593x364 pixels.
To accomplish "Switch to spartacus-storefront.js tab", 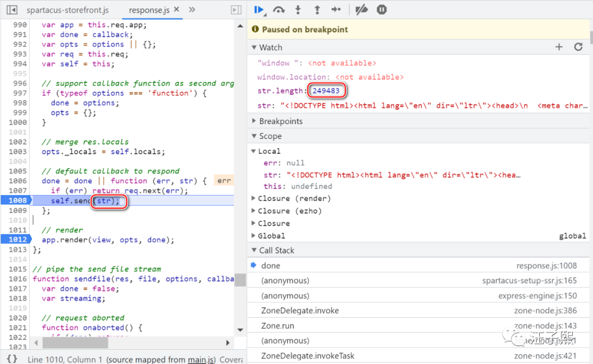I will (68, 10).
